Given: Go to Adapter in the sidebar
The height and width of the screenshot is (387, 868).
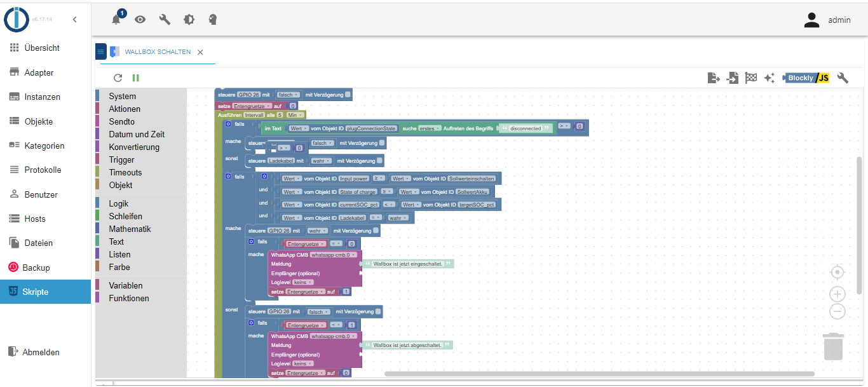Looking at the screenshot, I should pos(39,72).
